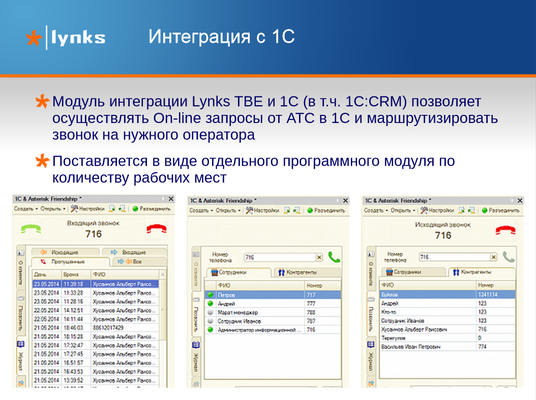This screenshot has width=536, height=400.
Task: Expand Открыть dropdown in Сотрудники window
Action: 228,210
